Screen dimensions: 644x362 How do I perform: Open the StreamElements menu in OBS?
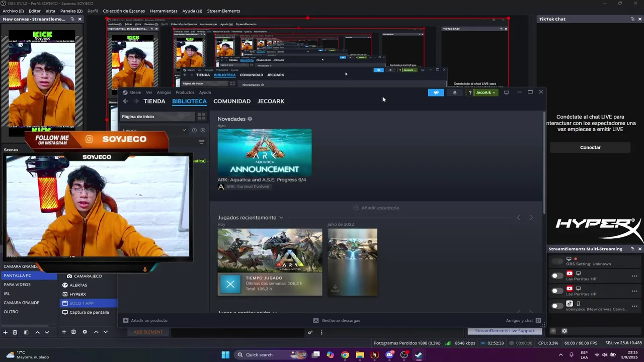pyautogui.click(x=223, y=11)
